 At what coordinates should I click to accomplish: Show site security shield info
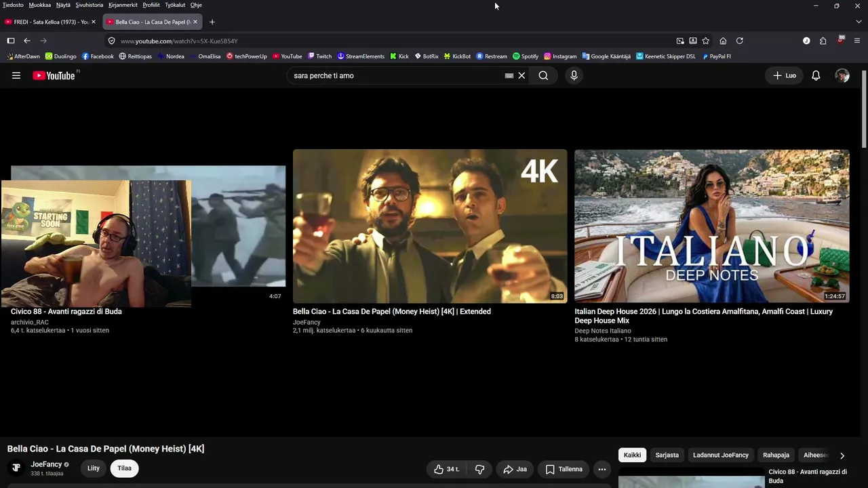coord(112,41)
